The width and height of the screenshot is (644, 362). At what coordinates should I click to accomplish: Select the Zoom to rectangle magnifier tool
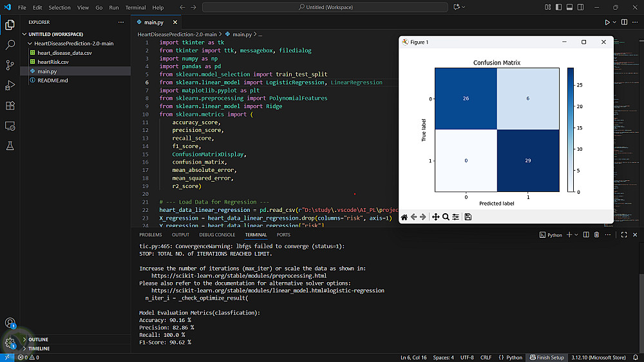tap(446, 217)
